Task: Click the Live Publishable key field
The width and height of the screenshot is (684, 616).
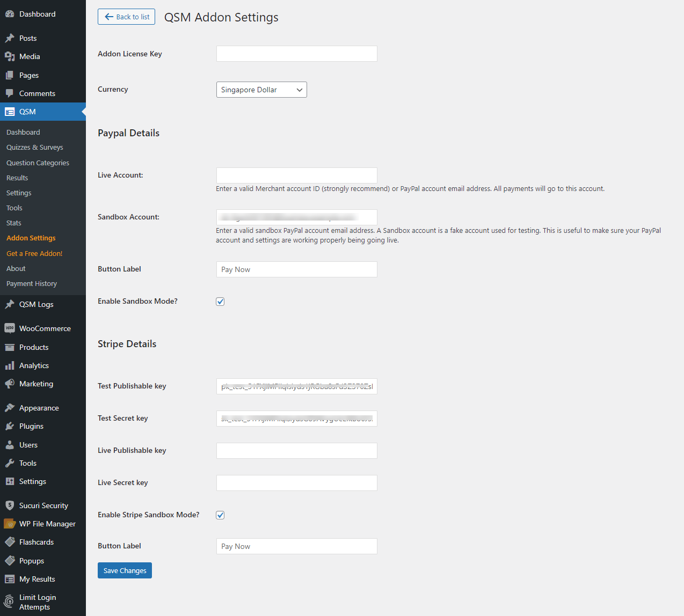Action: tap(297, 451)
